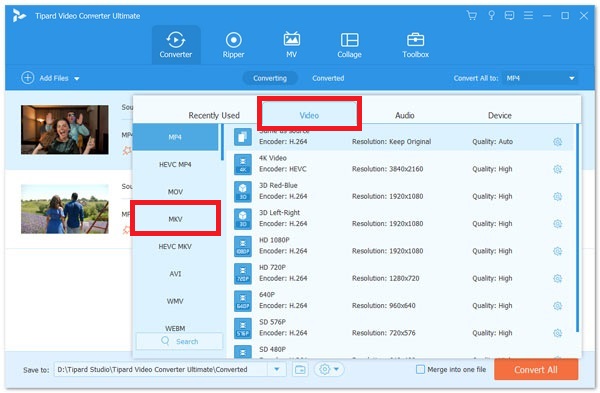Viewport: 600px width, 393px height.
Task: Select 'Resolution: 1280x720' preset text
Action: 386,279
